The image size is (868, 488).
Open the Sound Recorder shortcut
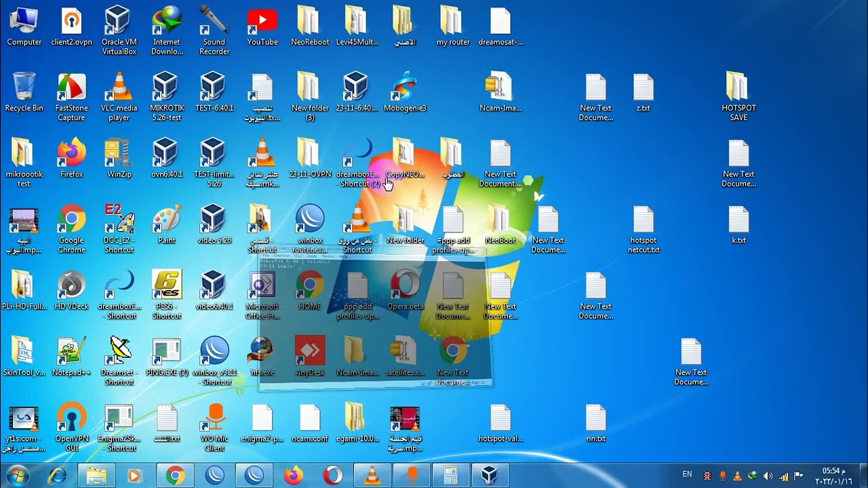coord(214,32)
